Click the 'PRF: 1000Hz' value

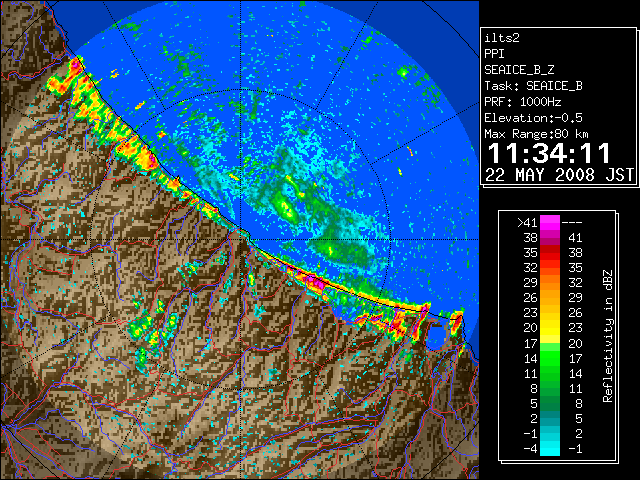(x=523, y=102)
